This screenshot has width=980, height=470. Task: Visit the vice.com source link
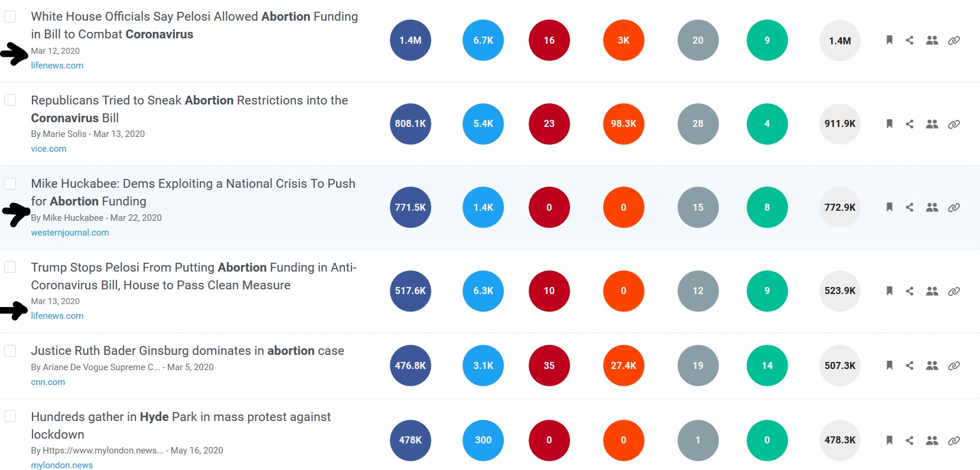48,148
